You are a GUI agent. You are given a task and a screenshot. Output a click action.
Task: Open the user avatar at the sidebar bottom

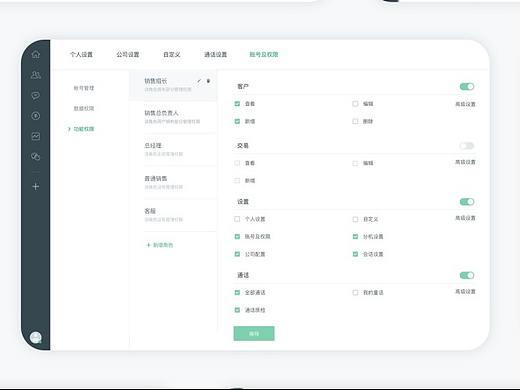(36, 338)
